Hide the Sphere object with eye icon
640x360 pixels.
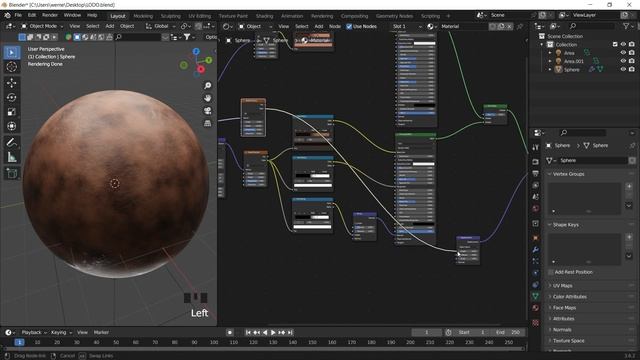pyautogui.click(x=623, y=69)
